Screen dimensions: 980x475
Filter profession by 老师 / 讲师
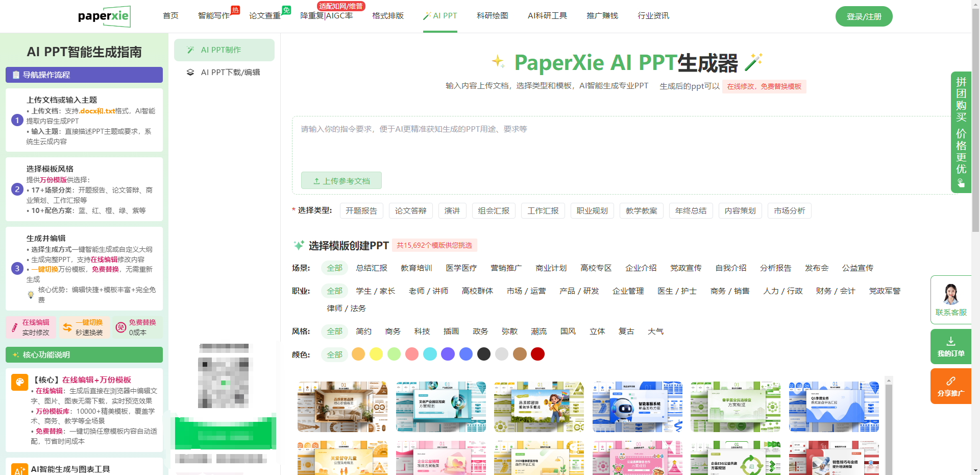click(x=428, y=291)
